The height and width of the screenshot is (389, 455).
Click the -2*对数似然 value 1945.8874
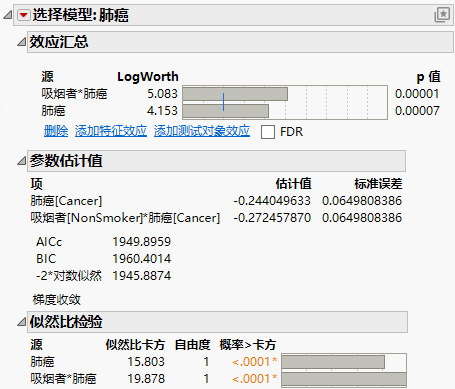point(142,276)
